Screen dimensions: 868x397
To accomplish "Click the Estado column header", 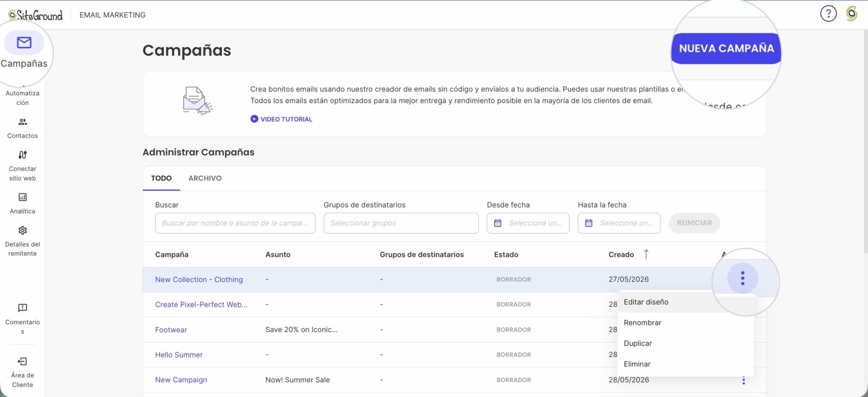I will point(506,254).
